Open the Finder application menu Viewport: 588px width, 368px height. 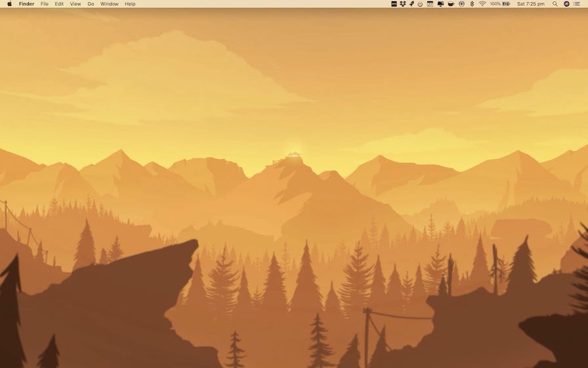pos(26,4)
